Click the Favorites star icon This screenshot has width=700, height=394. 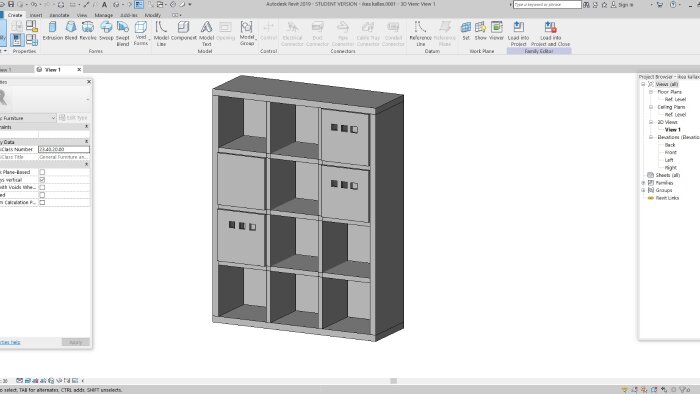tap(604, 4)
